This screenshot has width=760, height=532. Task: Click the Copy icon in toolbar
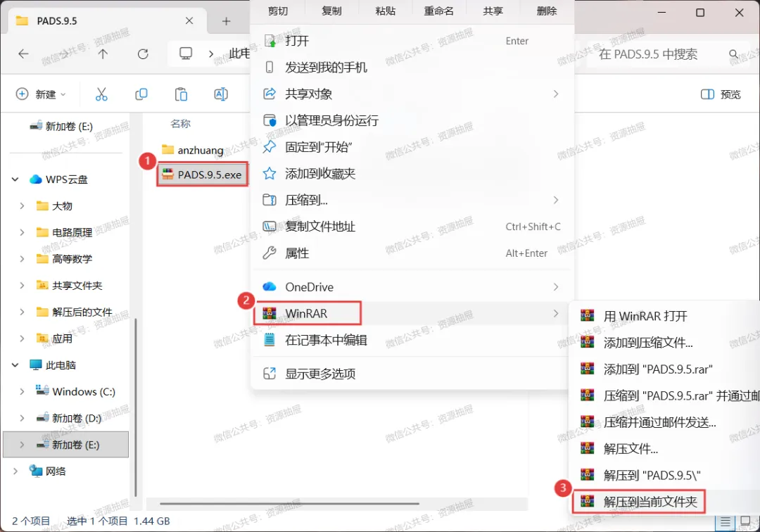(x=141, y=94)
